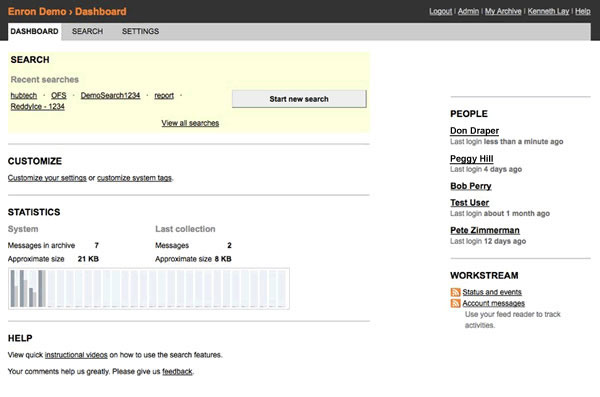600x397 pixels.
Task: Click RSS icon for Account messages
Action: click(x=455, y=303)
